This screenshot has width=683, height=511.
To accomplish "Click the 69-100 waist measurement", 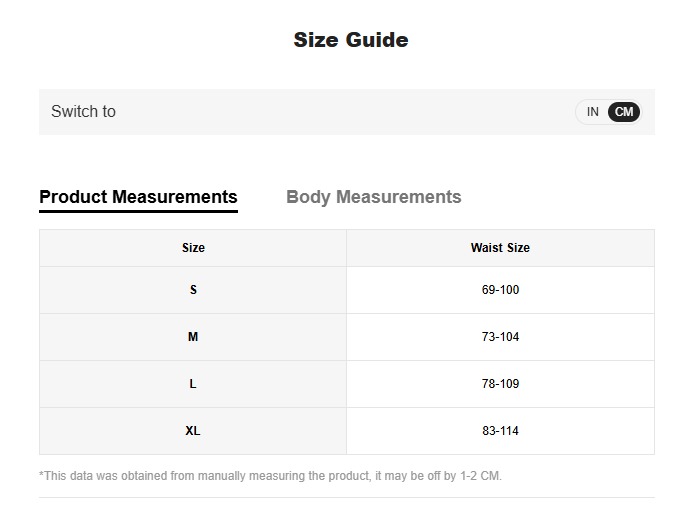I will [500, 290].
